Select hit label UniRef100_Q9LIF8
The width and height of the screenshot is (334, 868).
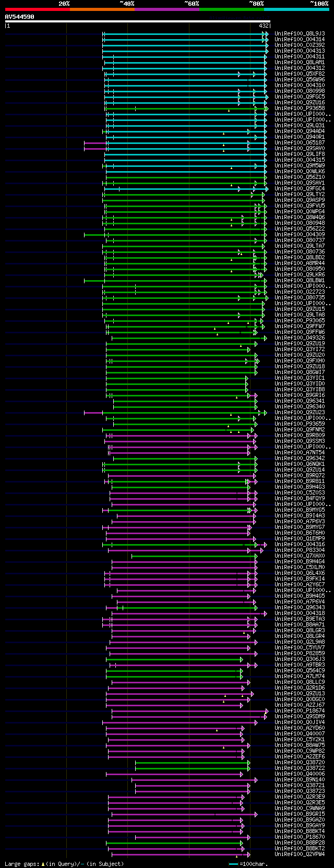(300, 154)
